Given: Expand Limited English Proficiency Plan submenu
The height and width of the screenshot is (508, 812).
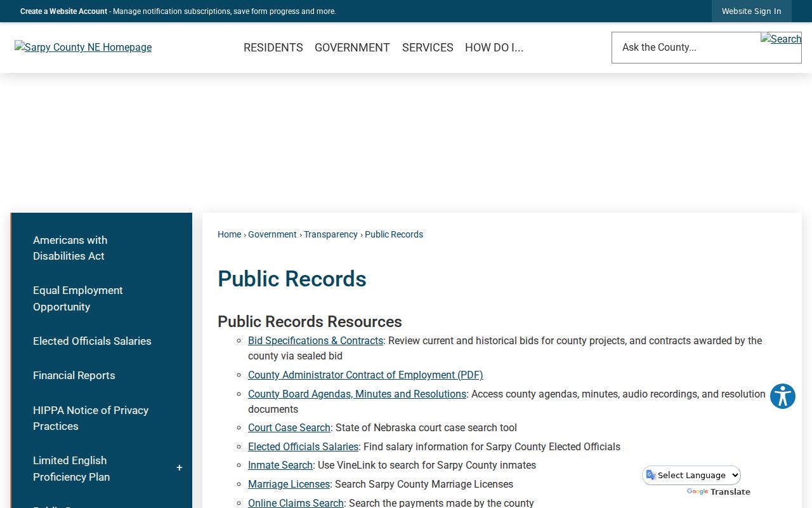Looking at the screenshot, I should click(x=180, y=469).
